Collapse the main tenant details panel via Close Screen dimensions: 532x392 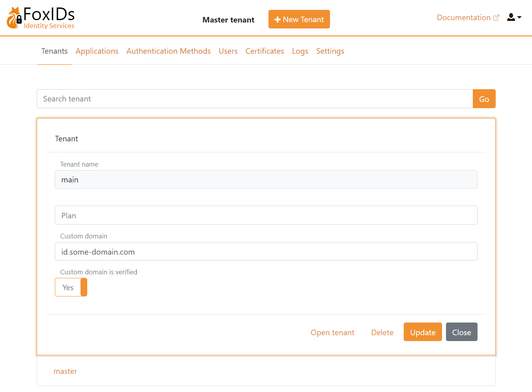[x=461, y=332]
